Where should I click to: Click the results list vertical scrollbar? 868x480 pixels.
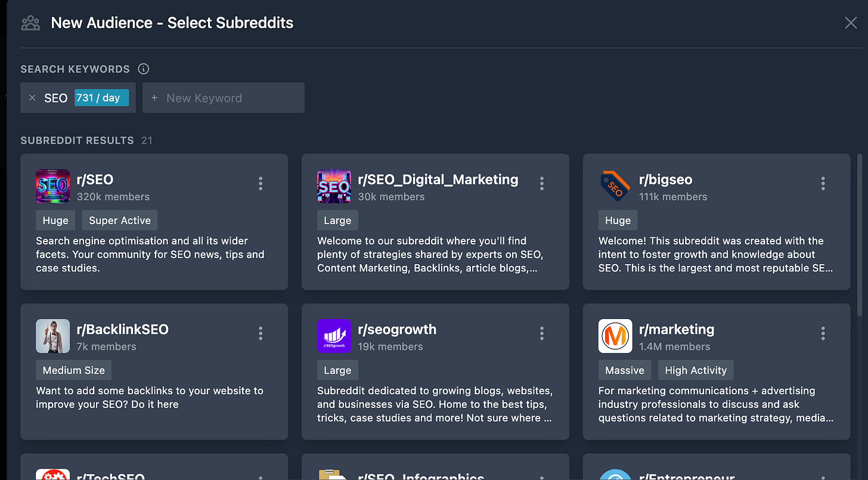[x=860, y=236]
